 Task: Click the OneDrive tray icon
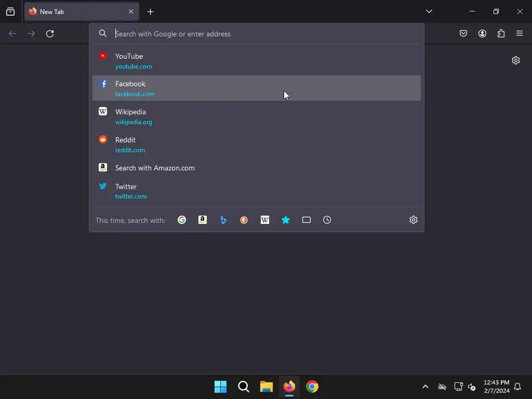(x=442, y=387)
